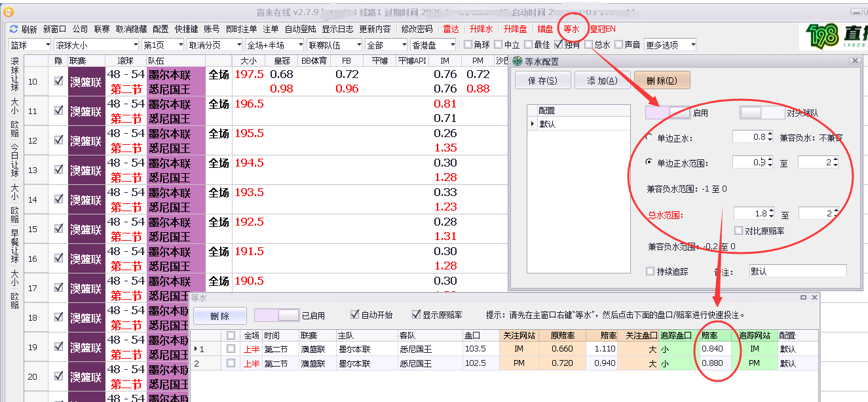The width and height of the screenshot is (868, 402).
Task: Uncheck the 自动开始 checkbox
Action: (x=355, y=315)
